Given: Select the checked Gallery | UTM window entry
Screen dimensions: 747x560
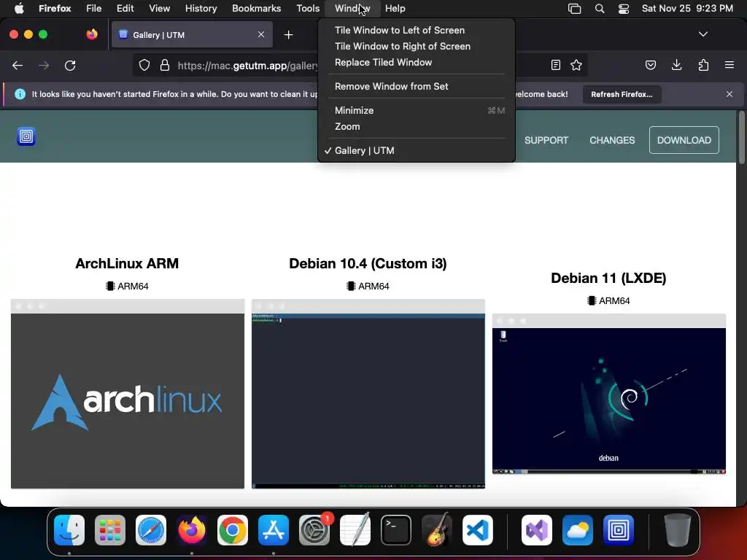Looking at the screenshot, I should click(x=417, y=150).
